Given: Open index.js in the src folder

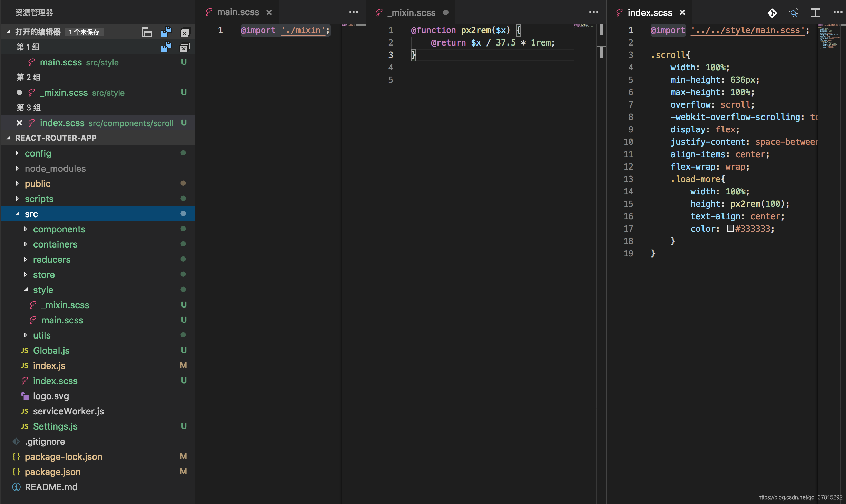Looking at the screenshot, I should pos(98,365).
